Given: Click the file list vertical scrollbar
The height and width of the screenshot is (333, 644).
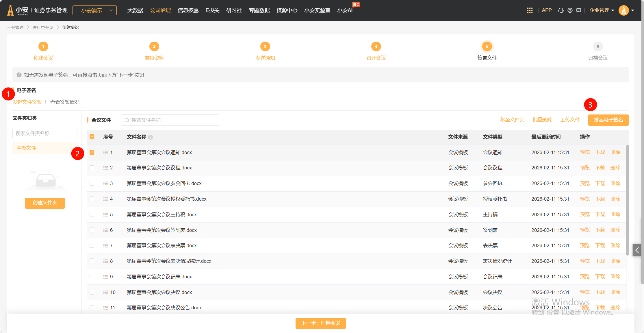Looking at the screenshot, I should [627, 199].
